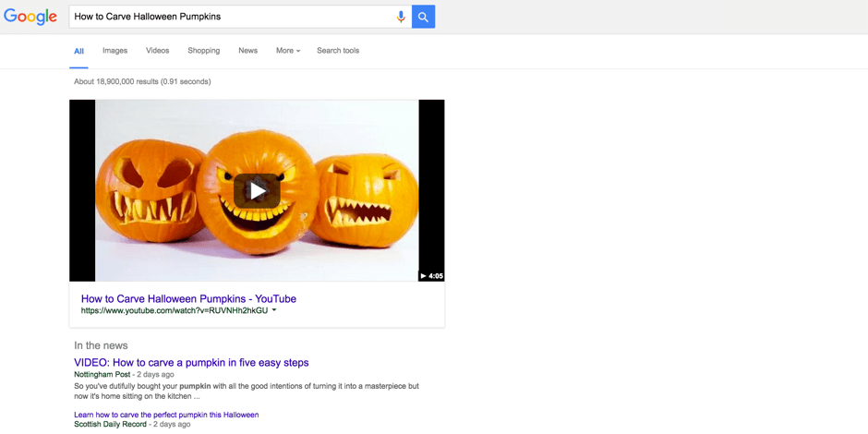Play the pumpkin carving video
The width and height of the screenshot is (868, 434).
(x=257, y=191)
